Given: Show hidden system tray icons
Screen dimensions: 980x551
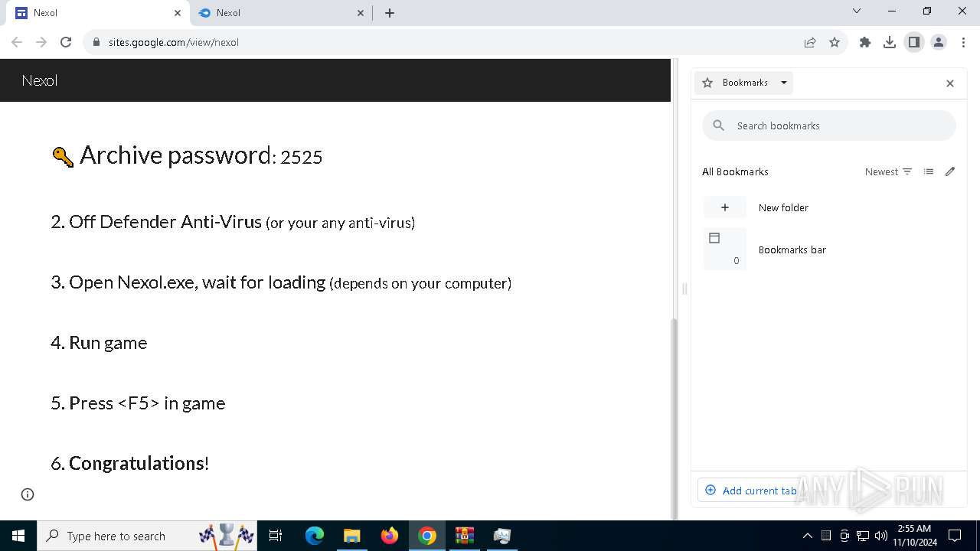Looking at the screenshot, I should tap(807, 536).
